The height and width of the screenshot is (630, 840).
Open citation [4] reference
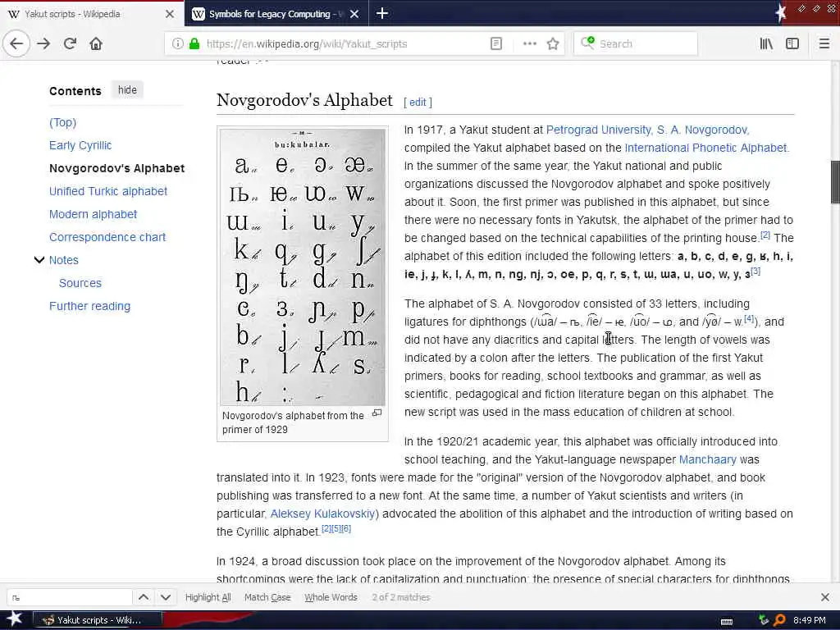[749, 319]
